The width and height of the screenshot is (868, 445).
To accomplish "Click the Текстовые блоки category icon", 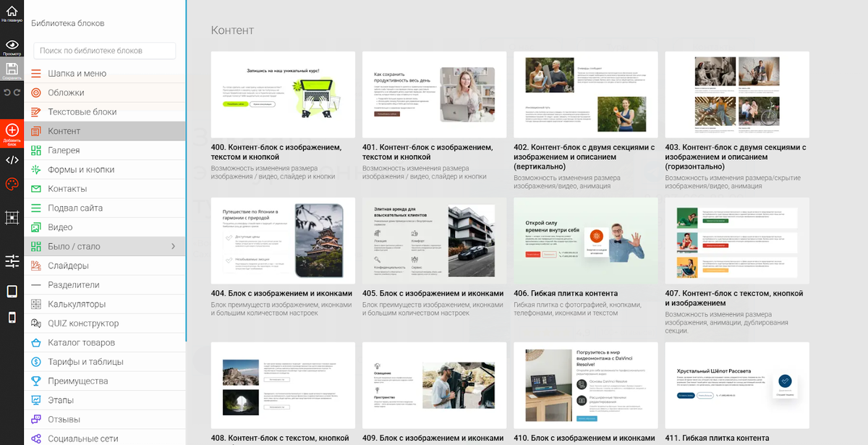I will (x=36, y=112).
